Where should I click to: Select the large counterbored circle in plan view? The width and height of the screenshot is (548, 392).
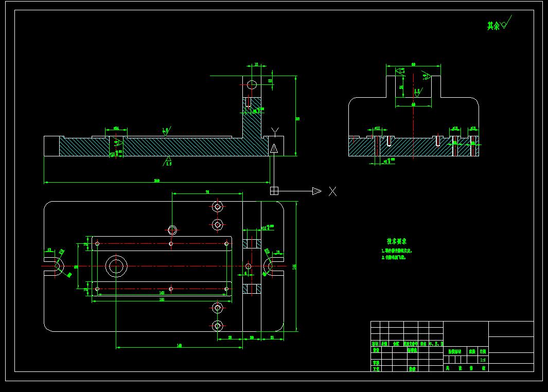tap(116, 266)
